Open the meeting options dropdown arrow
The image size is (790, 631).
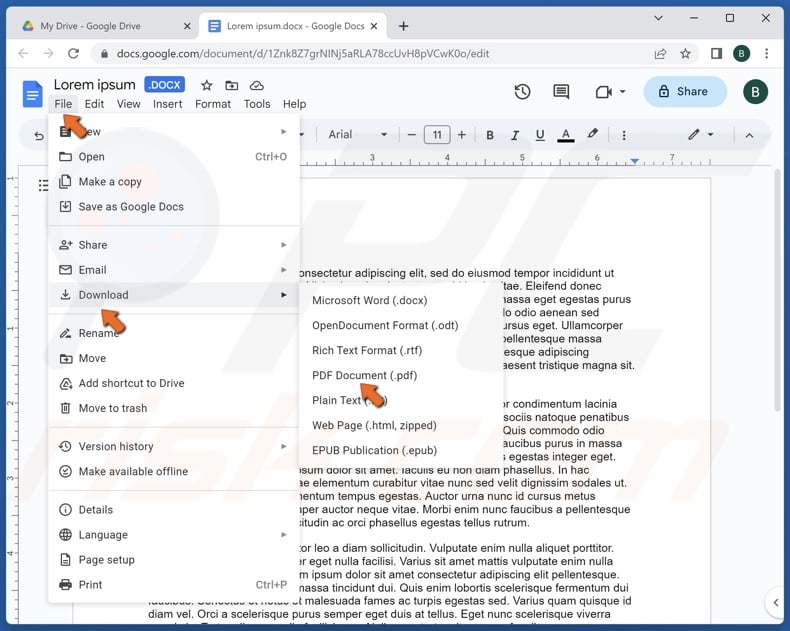[623, 92]
